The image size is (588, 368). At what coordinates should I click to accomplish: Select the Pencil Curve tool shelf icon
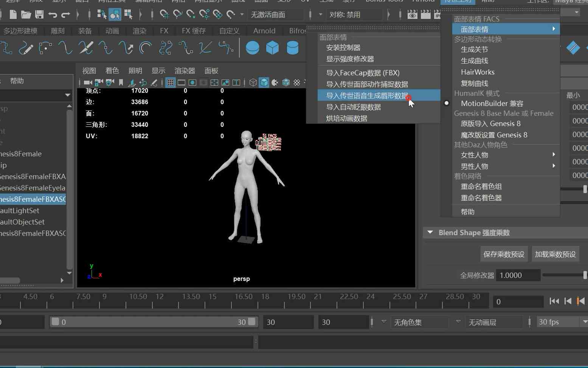click(26, 48)
